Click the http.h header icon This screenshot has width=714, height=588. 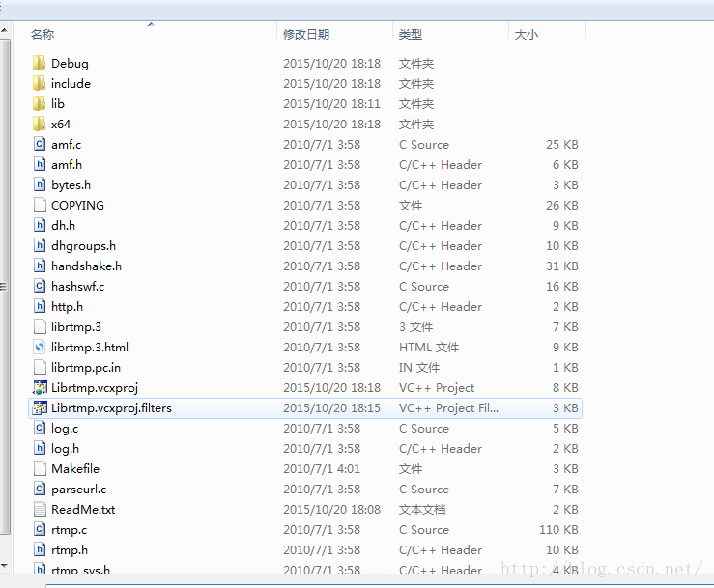coord(40,306)
